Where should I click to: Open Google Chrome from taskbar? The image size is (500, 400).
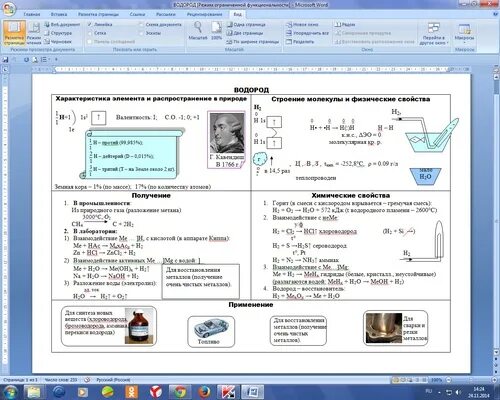click(x=180, y=392)
